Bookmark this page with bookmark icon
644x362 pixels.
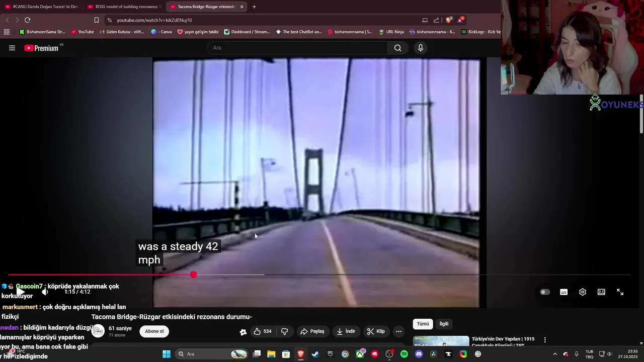pyautogui.click(x=97, y=20)
